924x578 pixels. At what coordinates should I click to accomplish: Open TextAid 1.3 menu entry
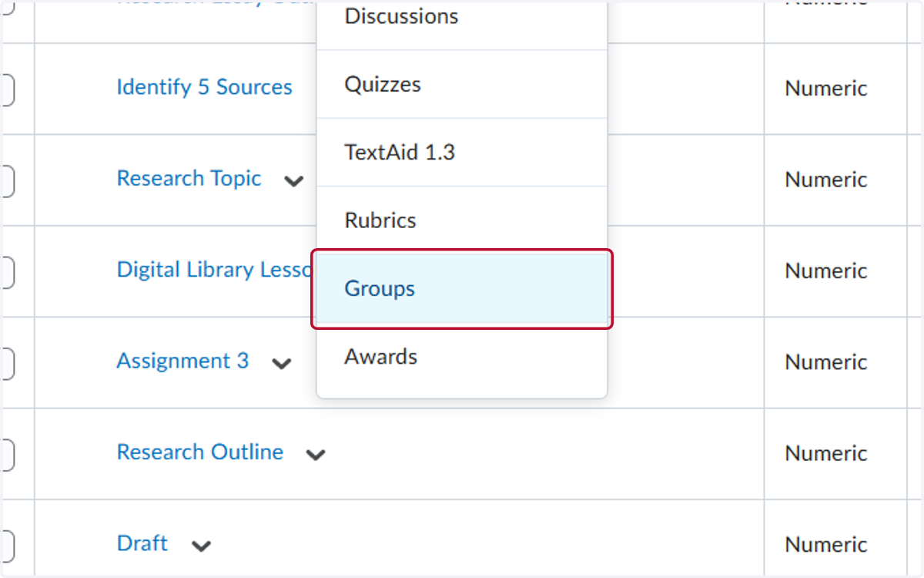462,152
